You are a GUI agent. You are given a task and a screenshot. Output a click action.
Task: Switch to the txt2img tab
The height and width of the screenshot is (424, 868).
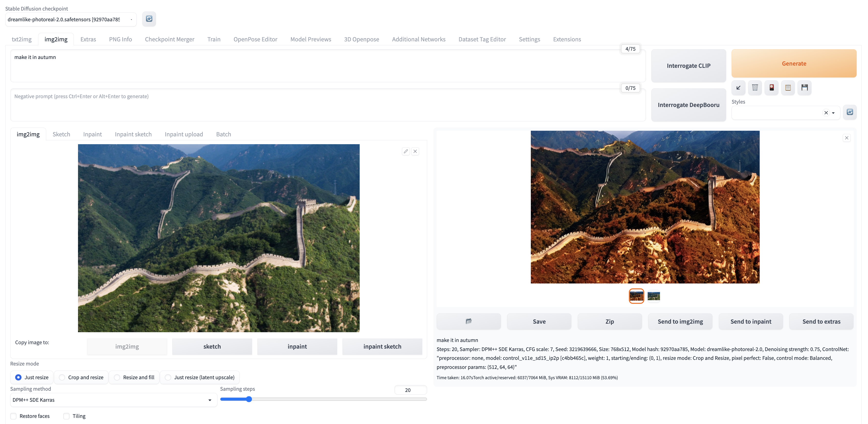[22, 39]
